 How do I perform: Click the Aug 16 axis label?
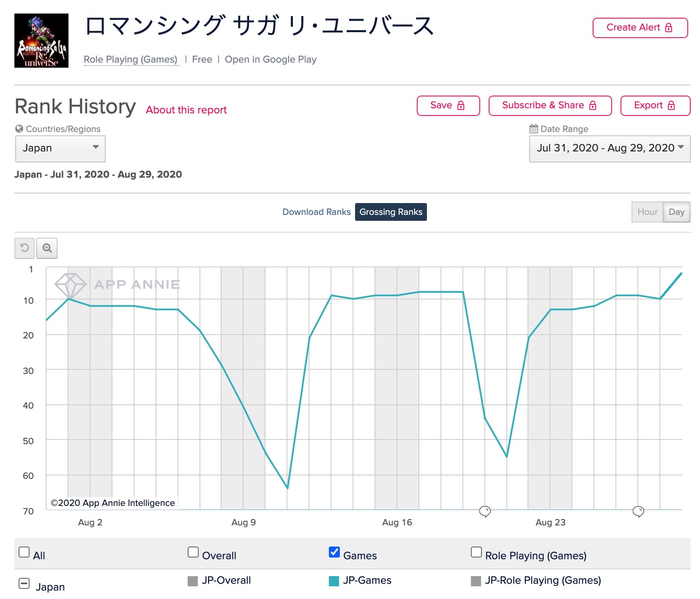click(x=397, y=522)
